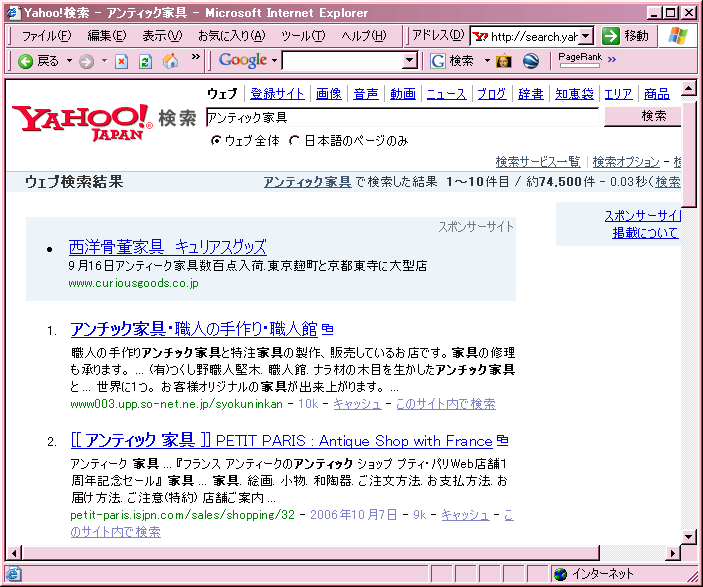Switch to the ブログ search tab
703x587 pixels.
click(x=492, y=94)
